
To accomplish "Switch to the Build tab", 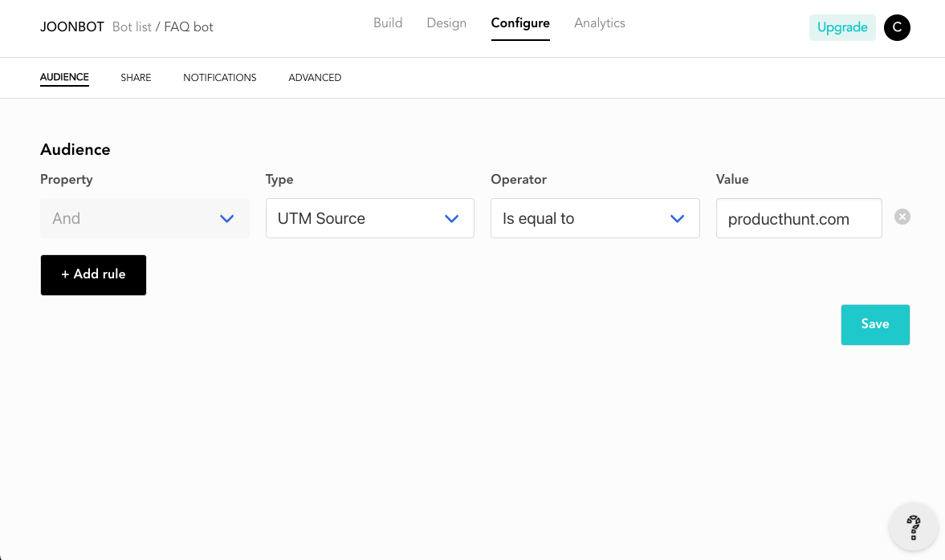I will point(388,23).
